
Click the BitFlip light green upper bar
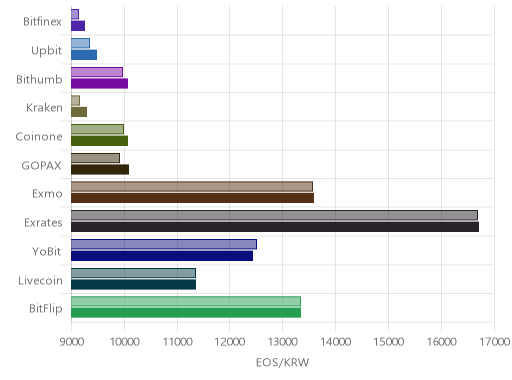(x=186, y=301)
